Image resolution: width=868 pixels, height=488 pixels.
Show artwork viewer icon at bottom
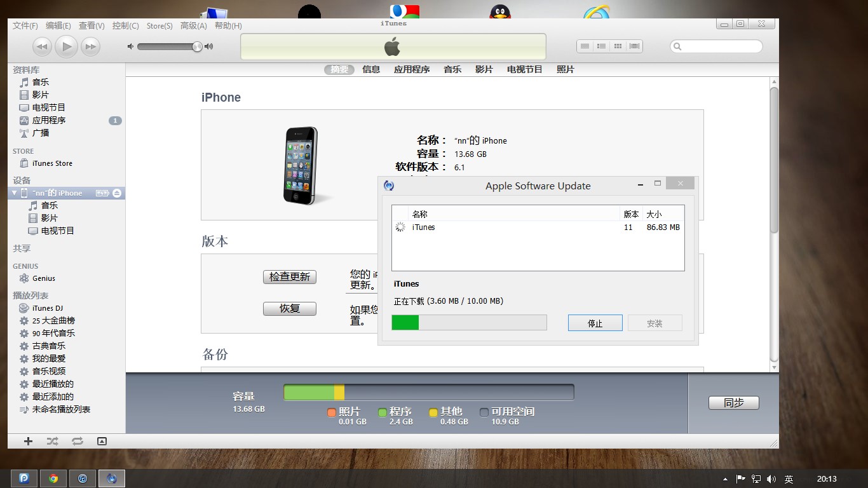pos(102,441)
